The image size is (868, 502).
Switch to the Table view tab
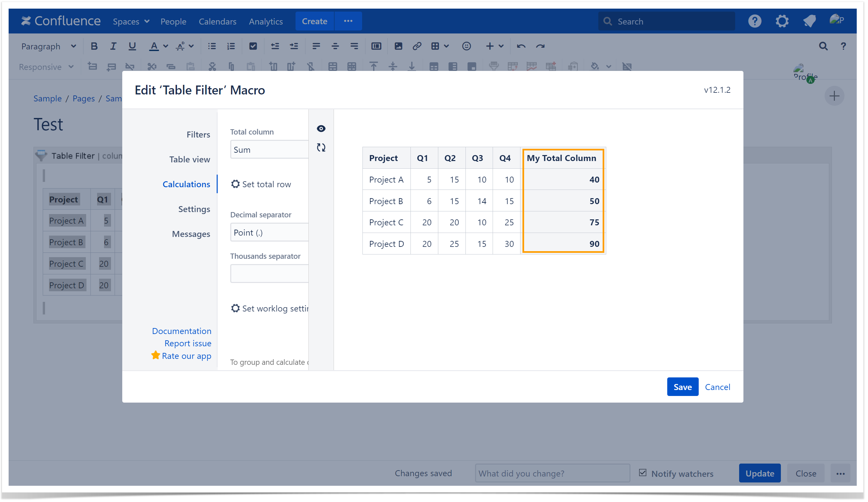(190, 159)
